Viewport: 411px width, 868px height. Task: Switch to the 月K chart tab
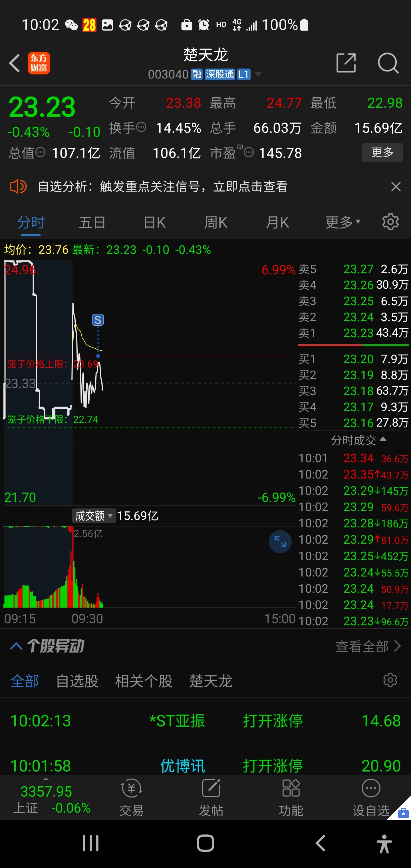277,223
